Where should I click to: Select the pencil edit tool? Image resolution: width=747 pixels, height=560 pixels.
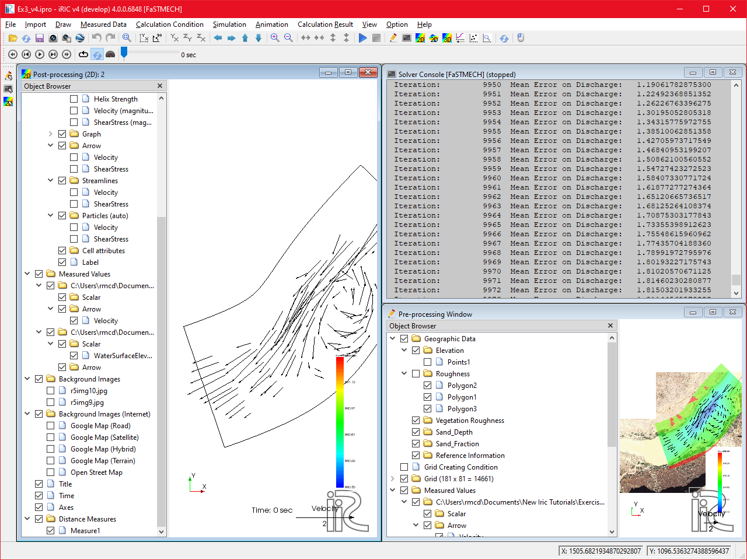(393, 37)
